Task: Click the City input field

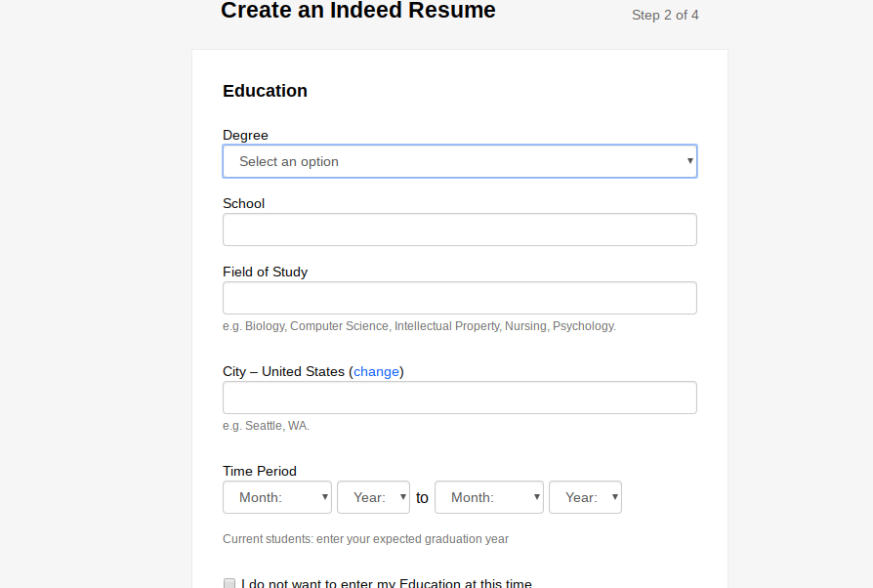Action: coord(460,398)
